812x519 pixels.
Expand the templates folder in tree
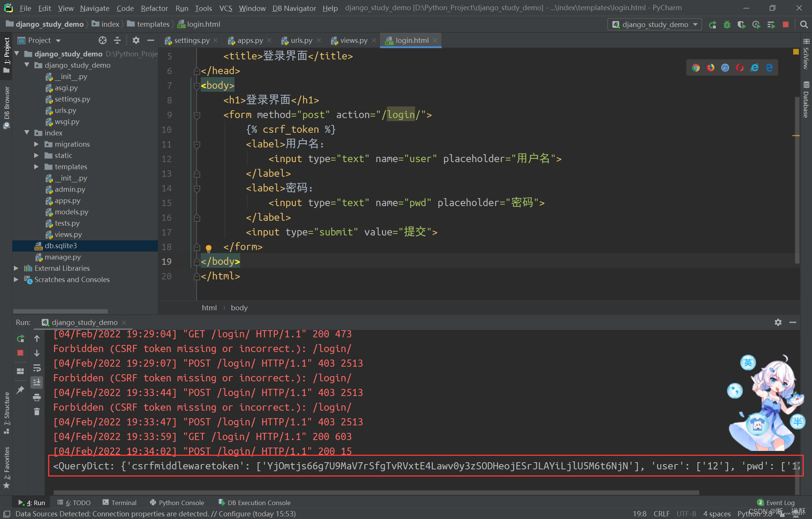pyautogui.click(x=36, y=167)
